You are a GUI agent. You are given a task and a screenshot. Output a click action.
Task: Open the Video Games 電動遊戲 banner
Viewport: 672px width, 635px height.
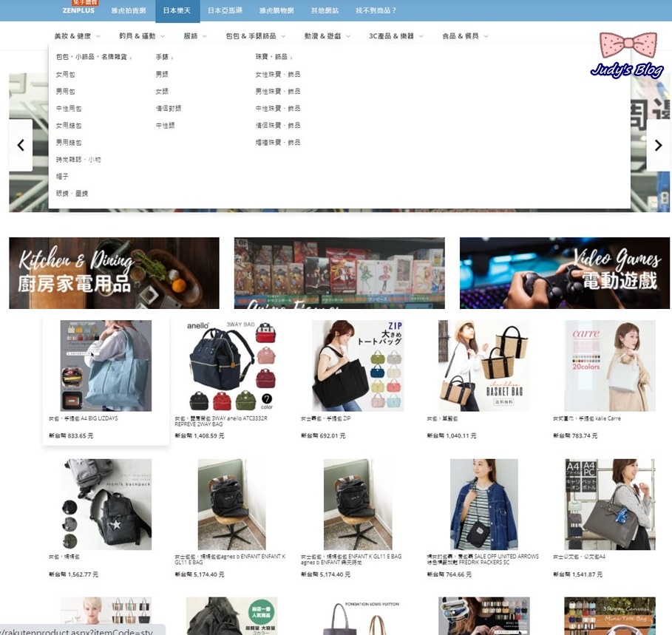tap(564, 273)
